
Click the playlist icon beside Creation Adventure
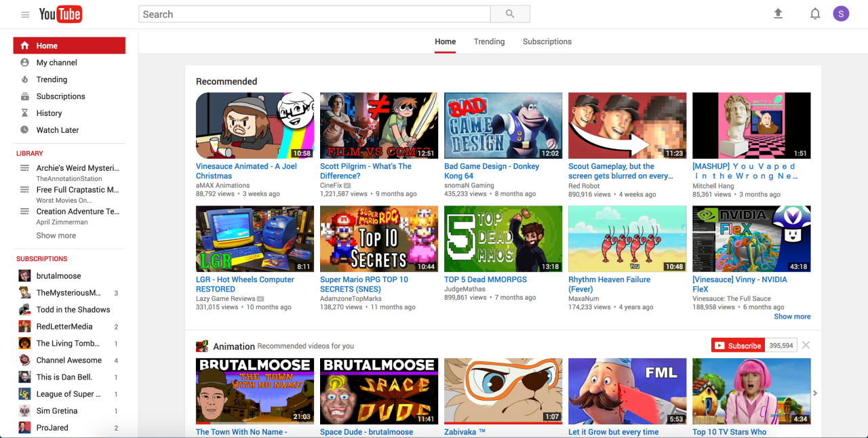click(x=24, y=212)
